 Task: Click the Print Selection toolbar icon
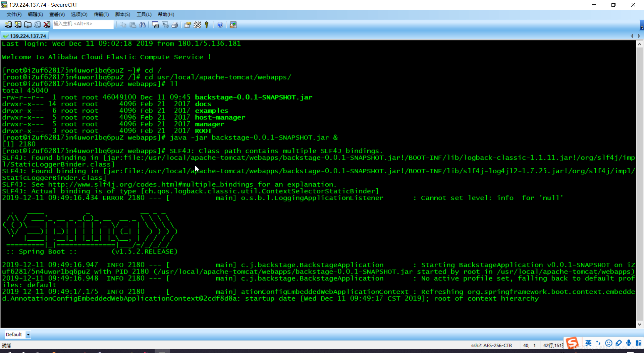pyautogui.click(x=165, y=25)
